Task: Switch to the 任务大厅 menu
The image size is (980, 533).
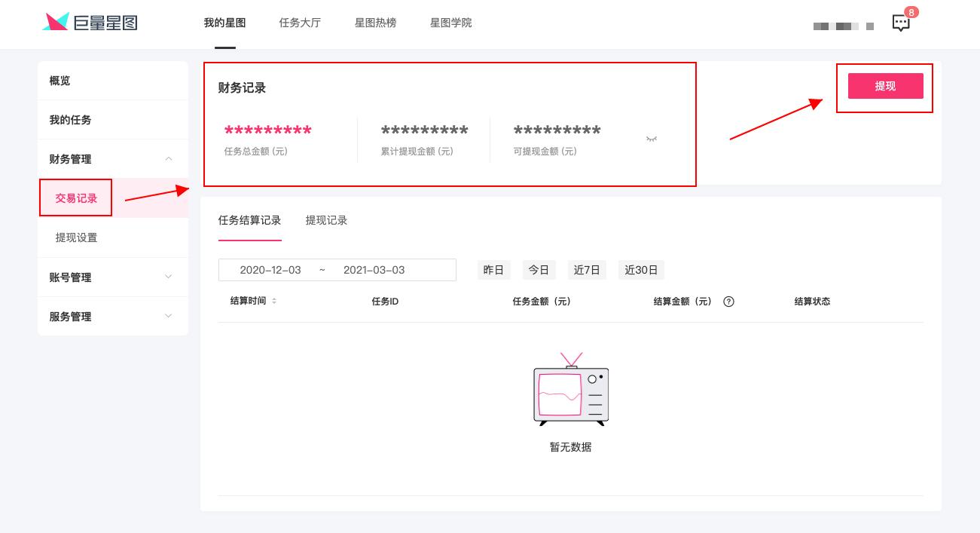Action: pyautogui.click(x=299, y=23)
